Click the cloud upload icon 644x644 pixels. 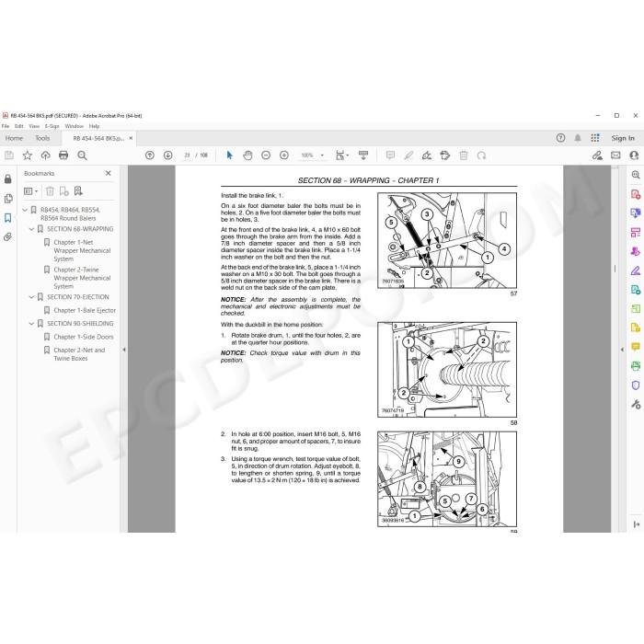[x=45, y=155]
